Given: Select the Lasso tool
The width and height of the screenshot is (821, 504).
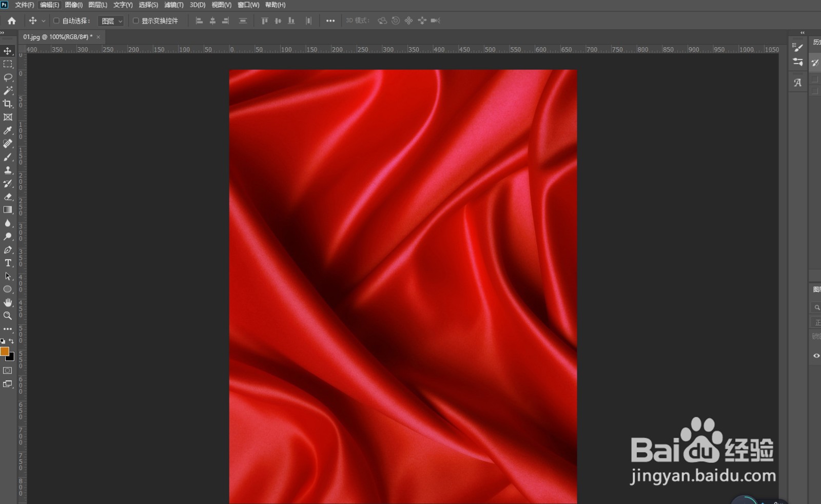Looking at the screenshot, I should (8, 77).
